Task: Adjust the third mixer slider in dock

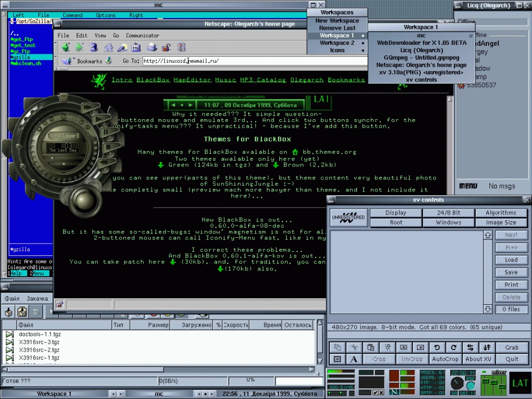Action: [502, 385]
